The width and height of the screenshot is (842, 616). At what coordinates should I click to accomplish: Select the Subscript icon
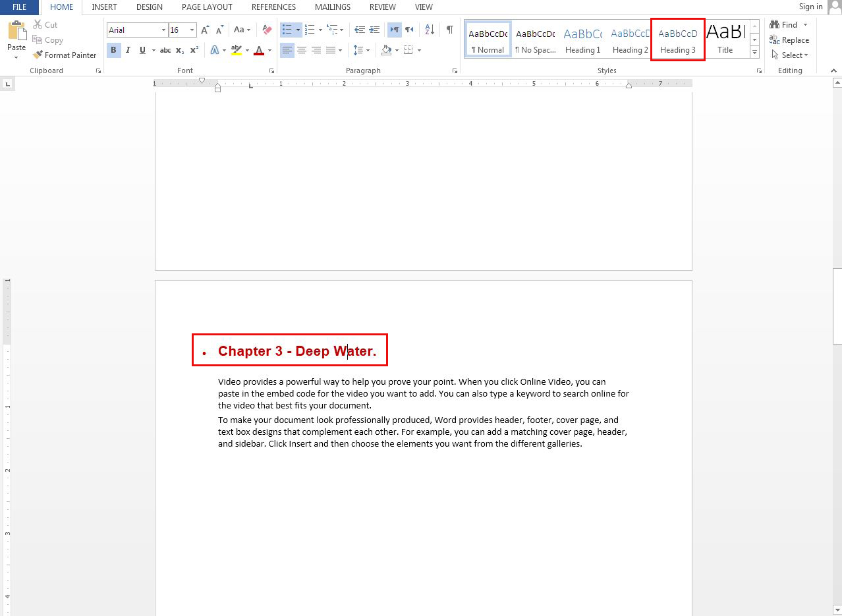point(179,50)
